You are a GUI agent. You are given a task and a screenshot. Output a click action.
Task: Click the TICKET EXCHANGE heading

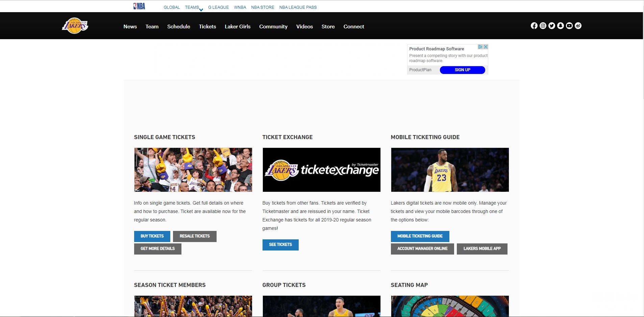(288, 137)
